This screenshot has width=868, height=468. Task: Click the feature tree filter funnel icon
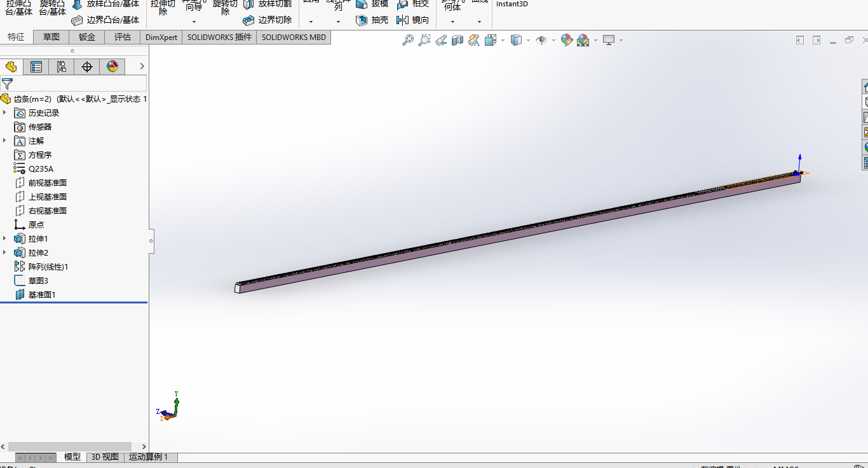7,83
